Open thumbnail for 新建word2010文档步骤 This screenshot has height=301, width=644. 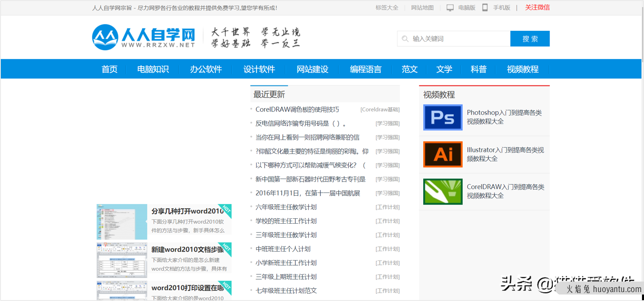[122, 260]
